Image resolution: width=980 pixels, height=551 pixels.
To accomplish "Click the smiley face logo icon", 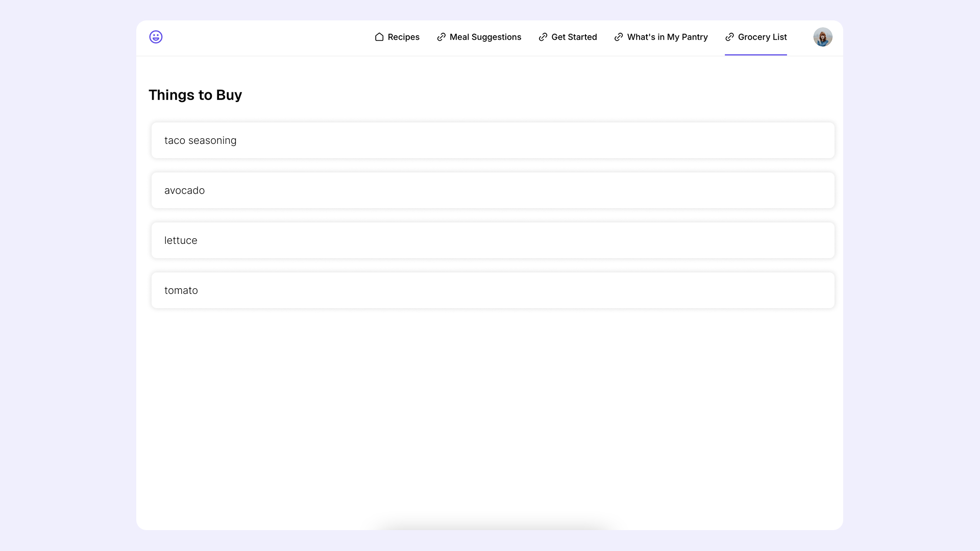I will 156,37.
